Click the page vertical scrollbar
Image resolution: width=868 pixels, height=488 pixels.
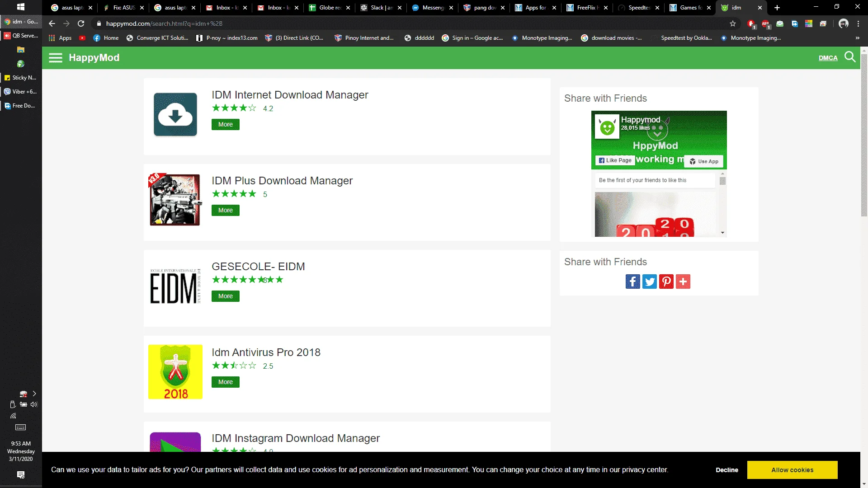(864, 136)
